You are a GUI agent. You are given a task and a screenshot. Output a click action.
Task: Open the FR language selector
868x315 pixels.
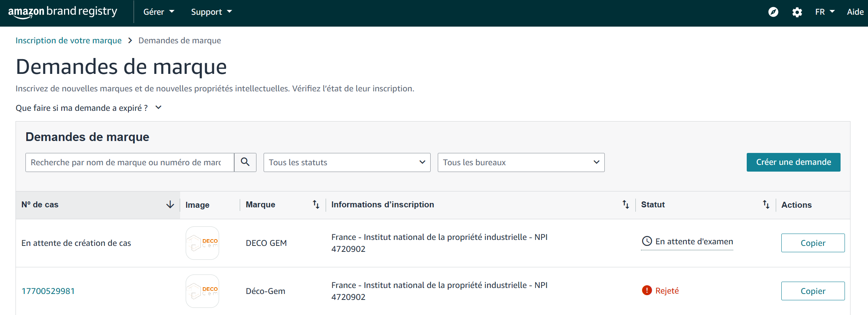(825, 12)
